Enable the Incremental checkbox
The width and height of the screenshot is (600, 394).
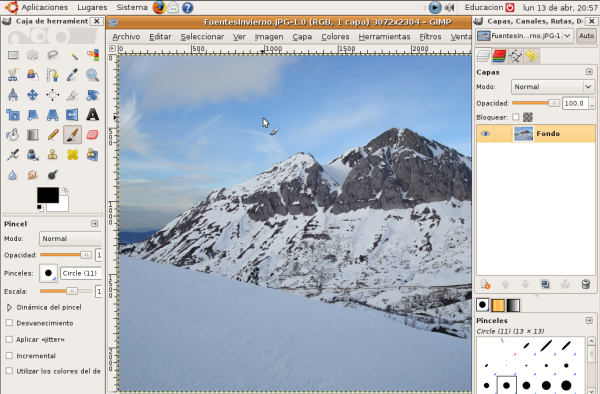[x=10, y=356]
